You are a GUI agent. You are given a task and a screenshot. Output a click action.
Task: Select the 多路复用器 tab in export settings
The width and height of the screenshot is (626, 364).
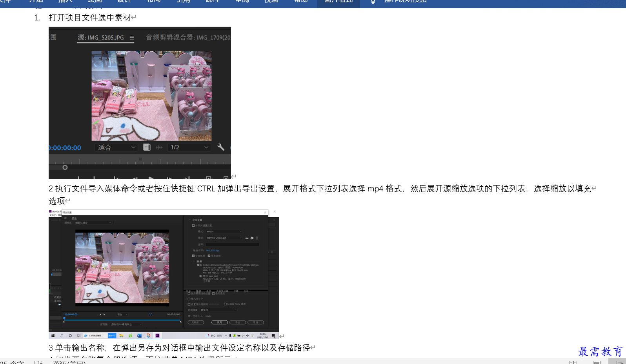[x=222, y=291]
